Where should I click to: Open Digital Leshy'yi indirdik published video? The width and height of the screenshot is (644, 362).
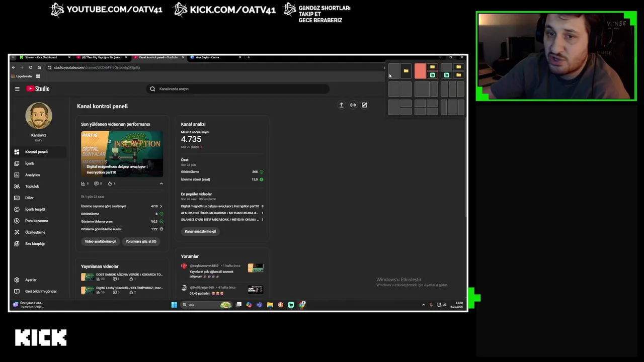point(122,290)
